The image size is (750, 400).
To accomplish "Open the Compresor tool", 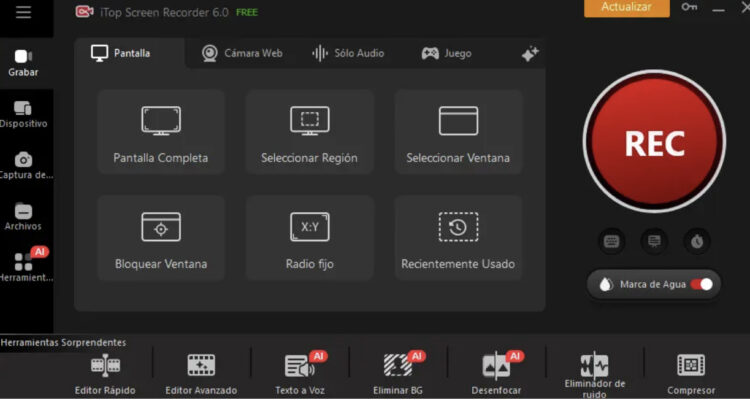I will click(x=691, y=374).
